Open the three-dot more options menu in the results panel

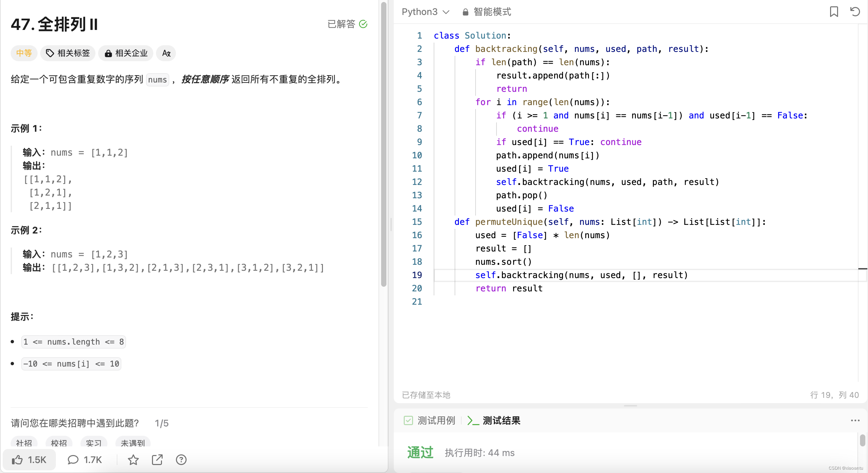pos(855,420)
